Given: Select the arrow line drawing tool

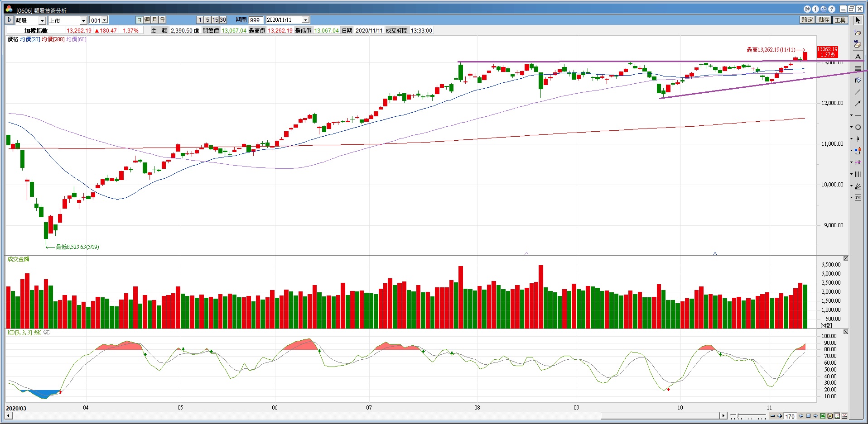Looking at the screenshot, I should tap(858, 104).
